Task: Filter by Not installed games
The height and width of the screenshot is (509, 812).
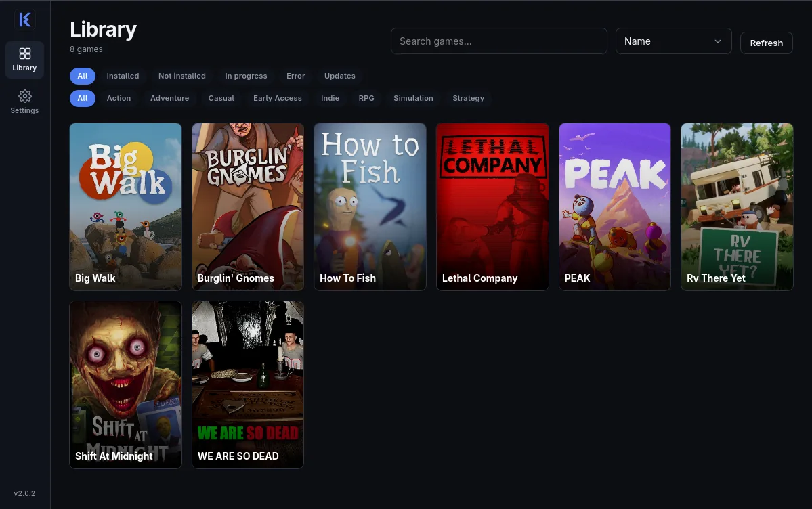Action: pyautogui.click(x=181, y=76)
